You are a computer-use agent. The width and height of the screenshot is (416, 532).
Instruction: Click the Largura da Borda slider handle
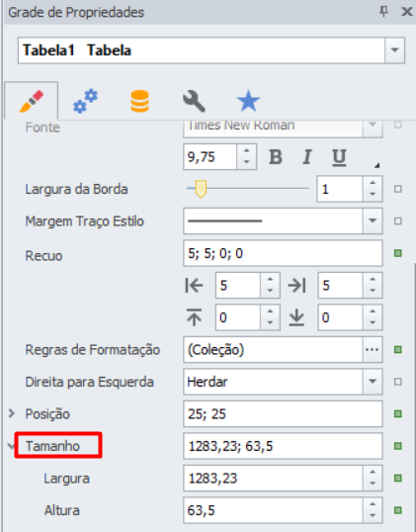[201, 189]
